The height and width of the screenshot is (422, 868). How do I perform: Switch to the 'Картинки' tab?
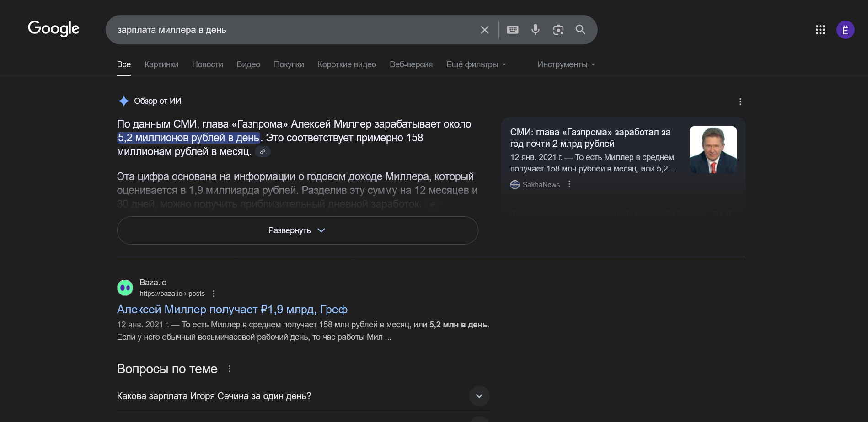[x=161, y=64]
